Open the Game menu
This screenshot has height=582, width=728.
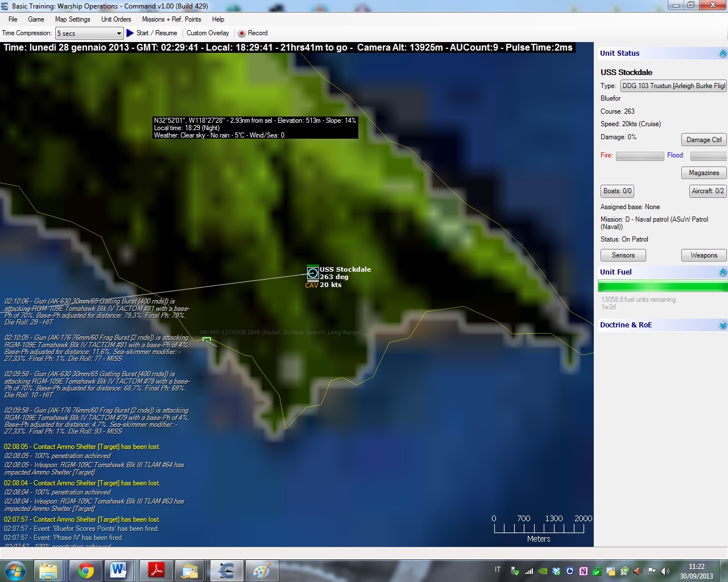[36, 19]
